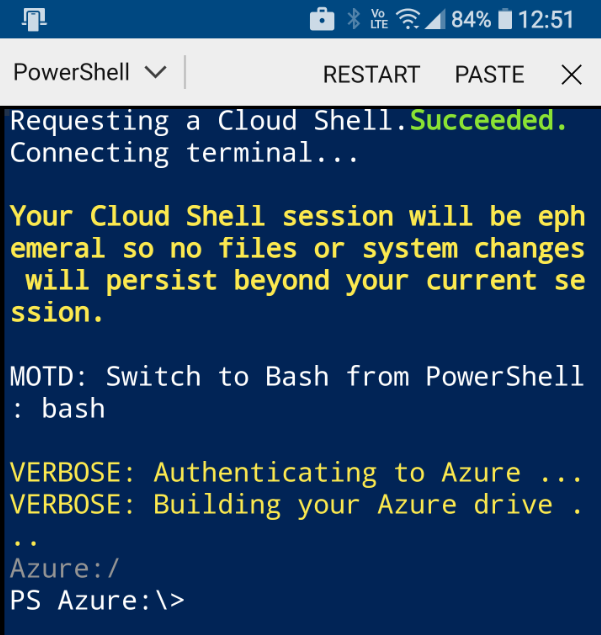
Task: Tap the 12:51 clock in status bar
Action: [x=547, y=19]
